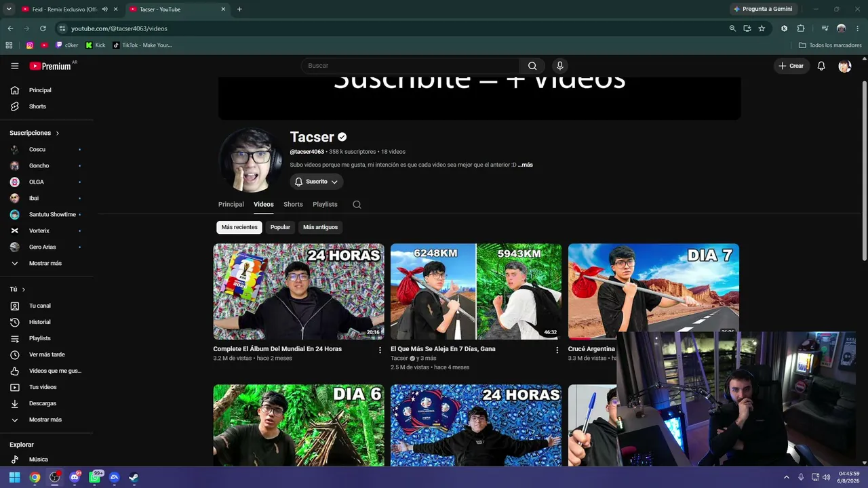This screenshot has width=868, height=488.
Task: Open YouTube account avatar menu
Action: tap(844, 66)
